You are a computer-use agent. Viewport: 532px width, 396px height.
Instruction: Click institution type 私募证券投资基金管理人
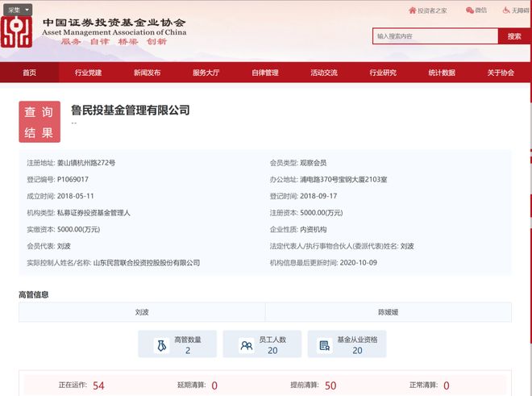click(94, 213)
